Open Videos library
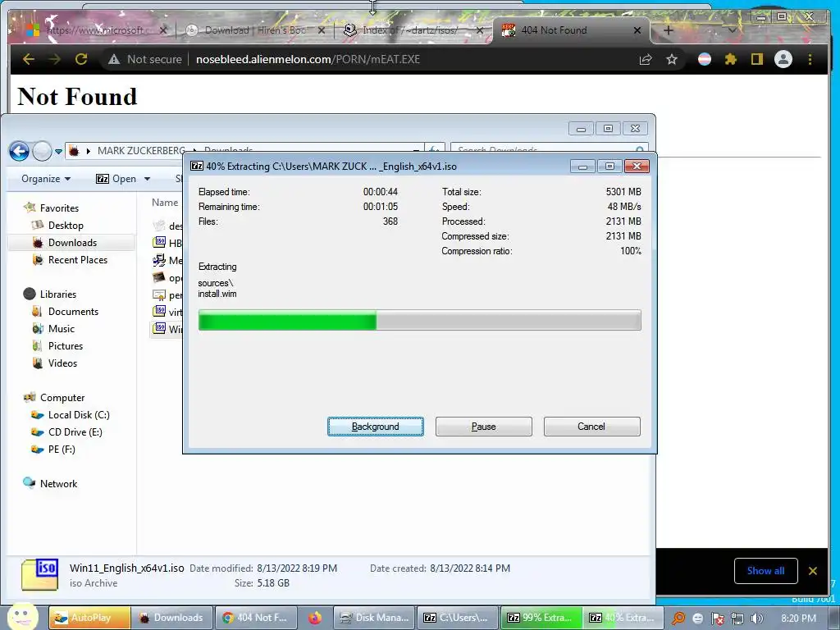Image resolution: width=840 pixels, height=630 pixels. click(x=55, y=363)
